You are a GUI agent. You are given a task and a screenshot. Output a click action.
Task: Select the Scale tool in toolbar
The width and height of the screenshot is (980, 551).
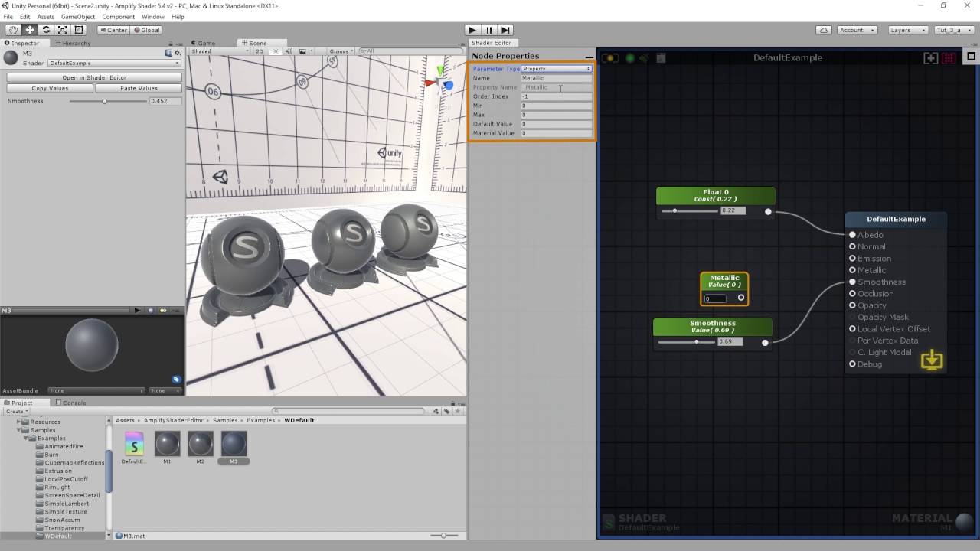(x=62, y=30)
